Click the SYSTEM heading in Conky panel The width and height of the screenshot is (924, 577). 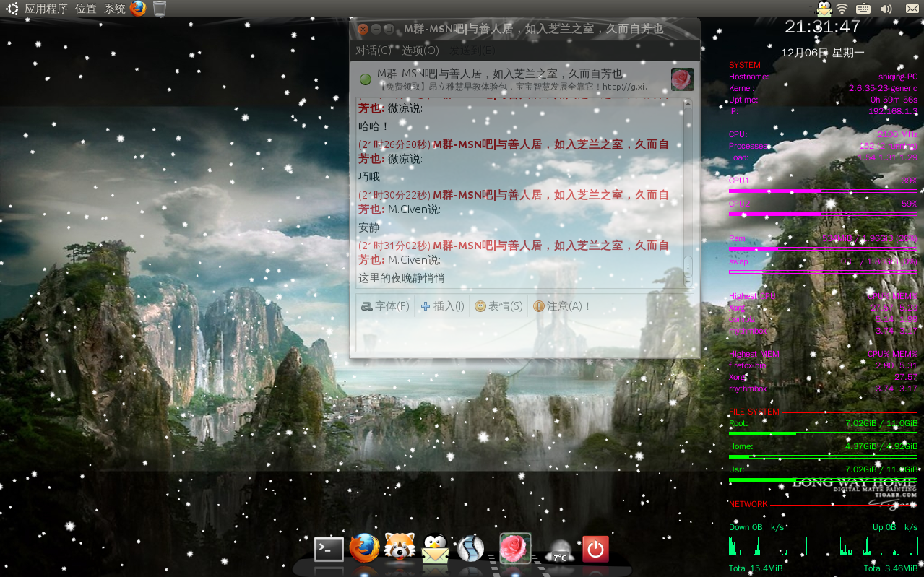(x=744, y=65)
